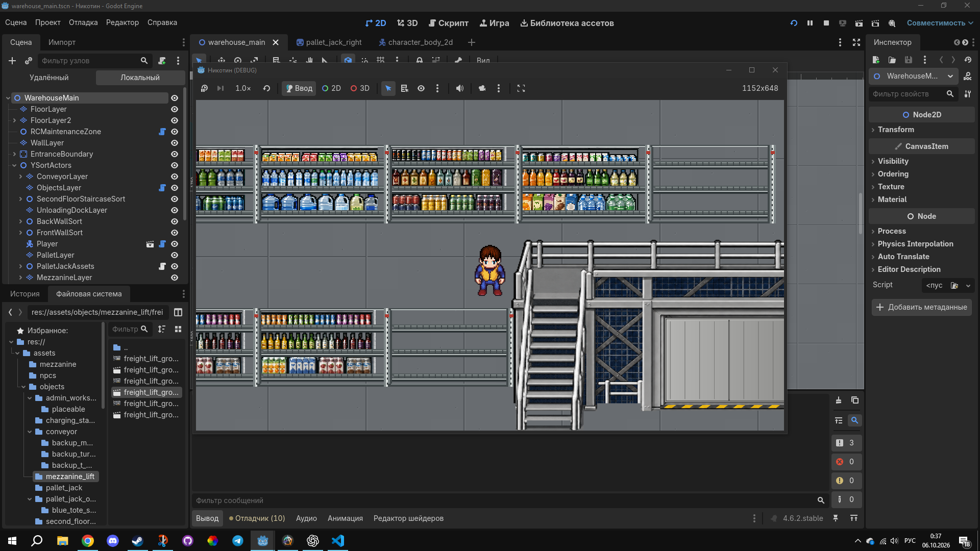Select 3D mode in game debug toolbar
The image size is (980, 551).
coord(360,88)
